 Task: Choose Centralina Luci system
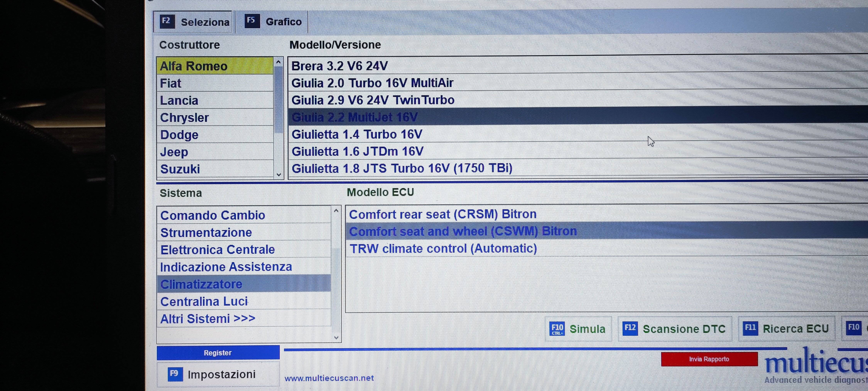244,301
